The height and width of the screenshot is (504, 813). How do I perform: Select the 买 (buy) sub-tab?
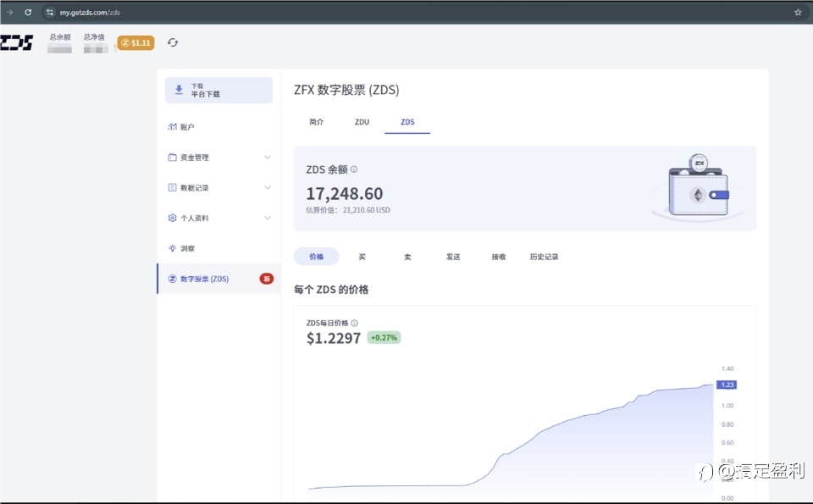pyautogui.click(x=362, y=257)
